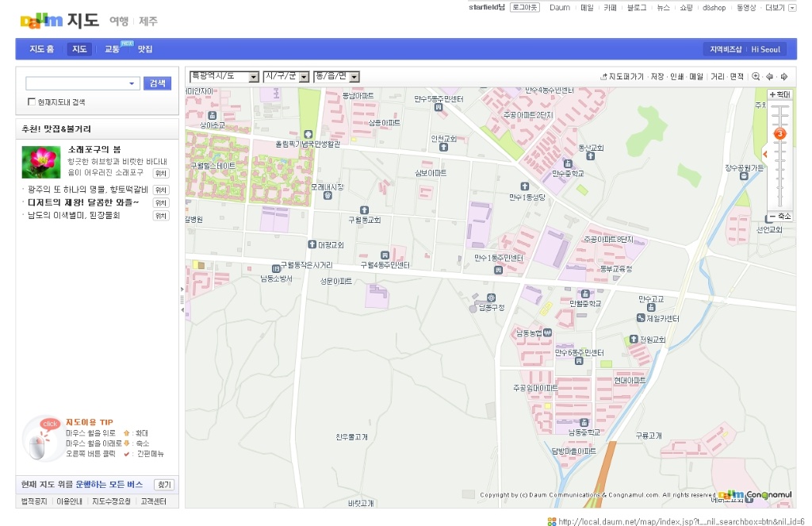The image size is (812, 526).
Task: Click the 만수5동주민센터 marker icon
Action: (x=438, y=107)
